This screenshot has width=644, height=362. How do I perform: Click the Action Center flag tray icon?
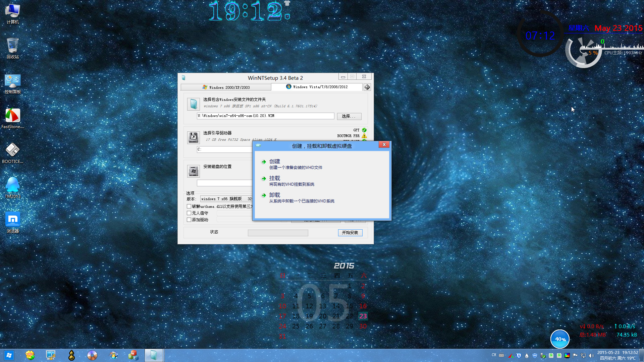575,356
